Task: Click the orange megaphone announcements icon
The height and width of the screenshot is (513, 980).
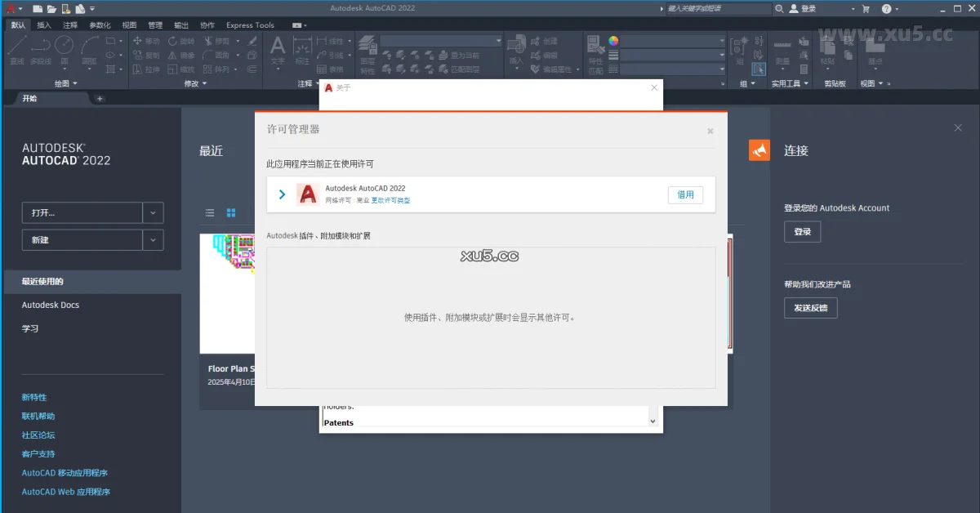Action: tap(759, 150)
